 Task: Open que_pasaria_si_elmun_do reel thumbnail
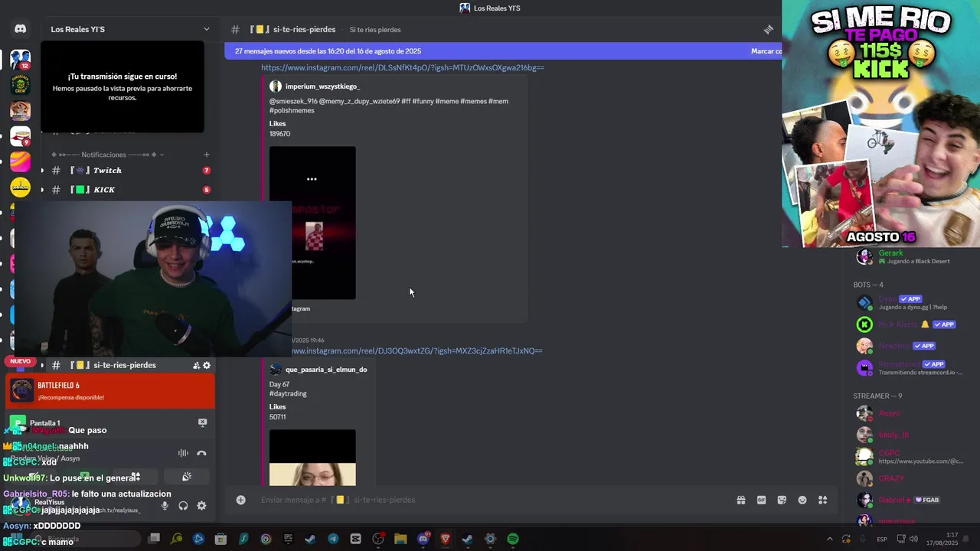click(312, 458)
